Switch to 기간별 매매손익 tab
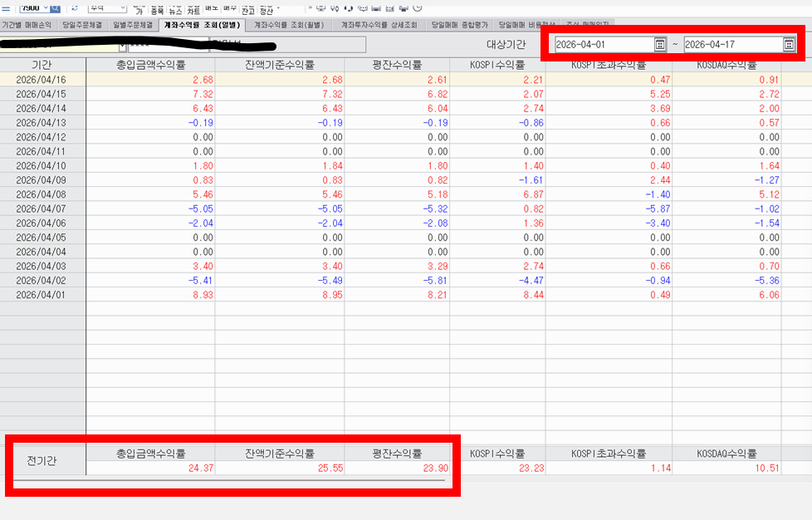This screenshot has height=520, width=812. (27, 26)
